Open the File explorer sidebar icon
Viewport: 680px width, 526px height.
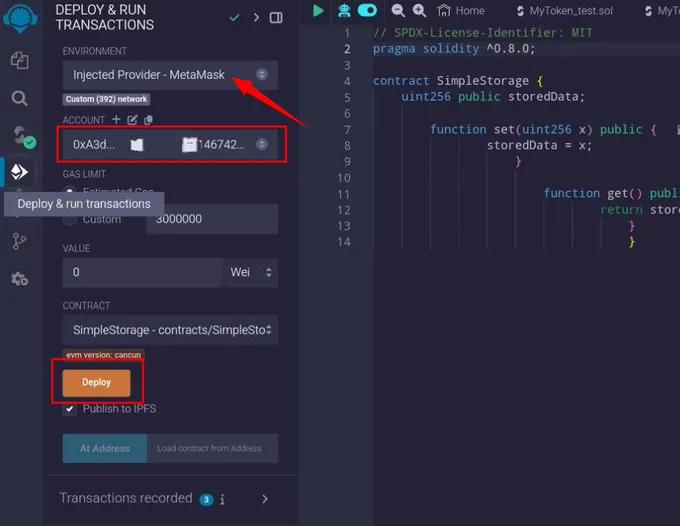pyautogui.click(x=20, y=60)
